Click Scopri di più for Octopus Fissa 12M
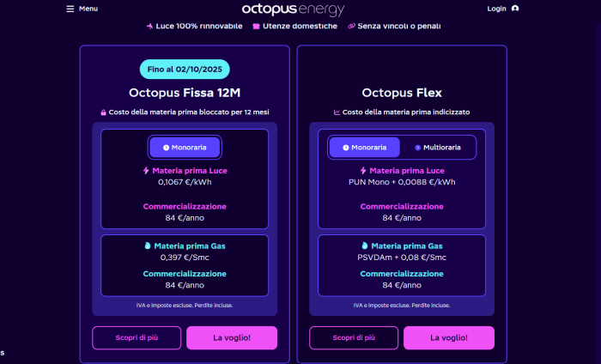This screenshot has height=364, width=601. pos(137,338)
